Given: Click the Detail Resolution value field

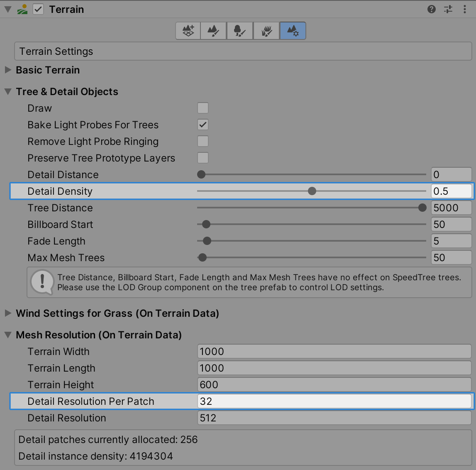Looking at the screenshot, I should tap(334, 418).
